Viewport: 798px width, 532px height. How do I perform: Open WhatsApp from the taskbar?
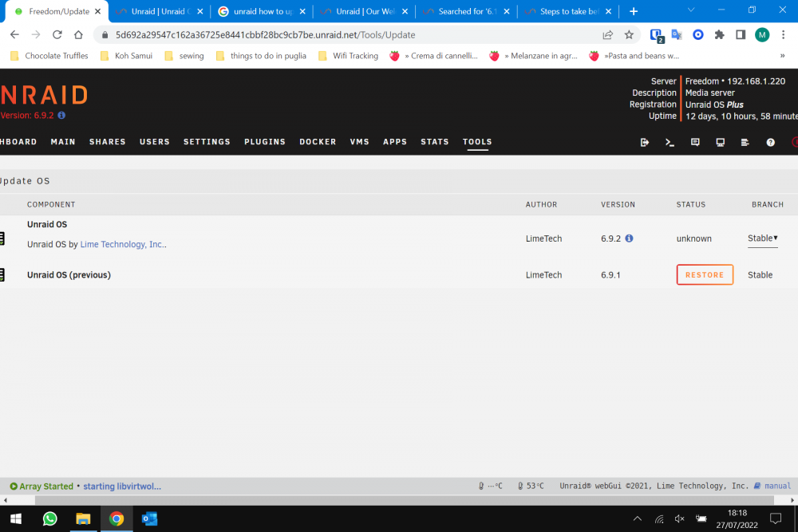pos(49,518)
